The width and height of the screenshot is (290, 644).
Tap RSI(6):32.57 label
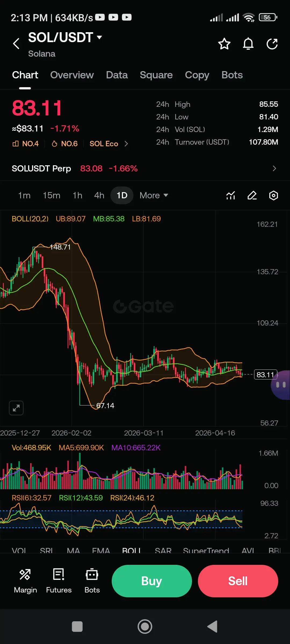[x=31, y=498]
